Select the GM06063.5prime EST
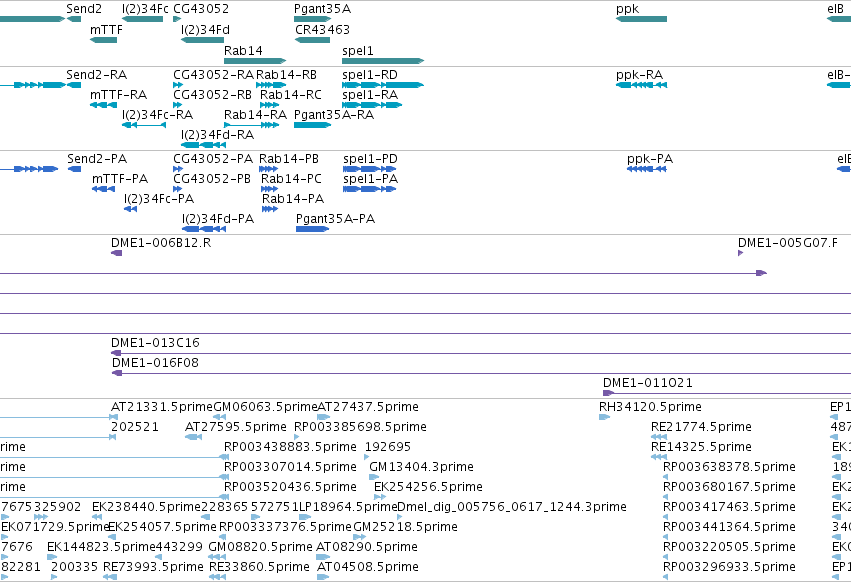The height and width of the screenshot is (582, 851). (x=220, y=417)
